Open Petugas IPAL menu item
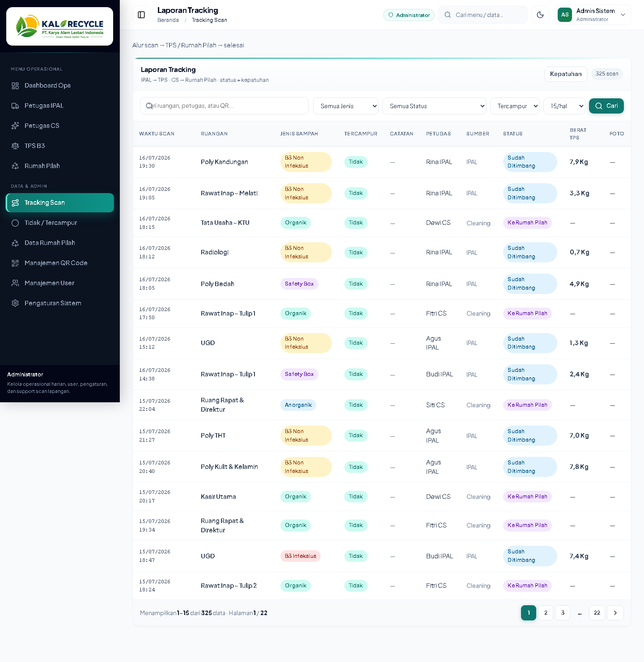Viewport: 644px width, 662px height. [x=59, y=105]
